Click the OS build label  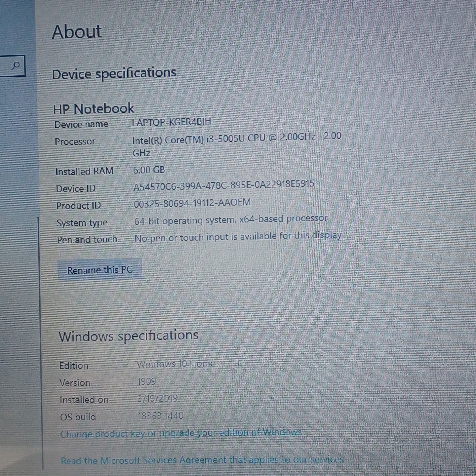(x=78, y=417)
